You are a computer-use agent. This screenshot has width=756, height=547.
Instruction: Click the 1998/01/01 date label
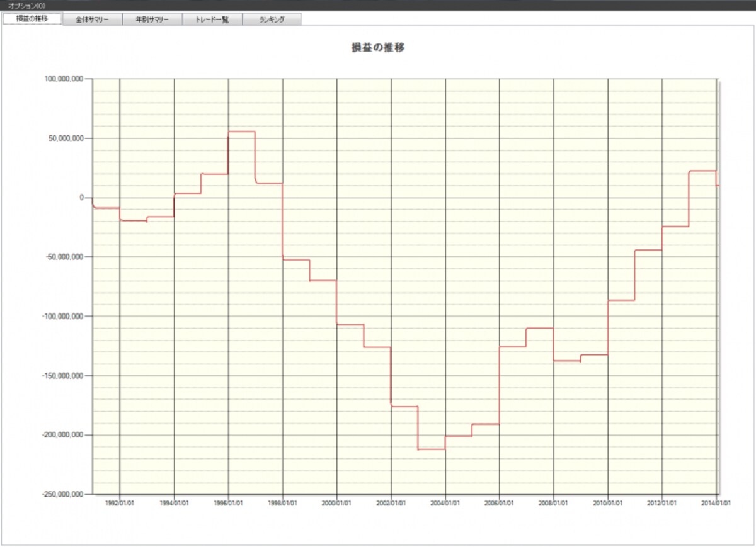[282, 504]
